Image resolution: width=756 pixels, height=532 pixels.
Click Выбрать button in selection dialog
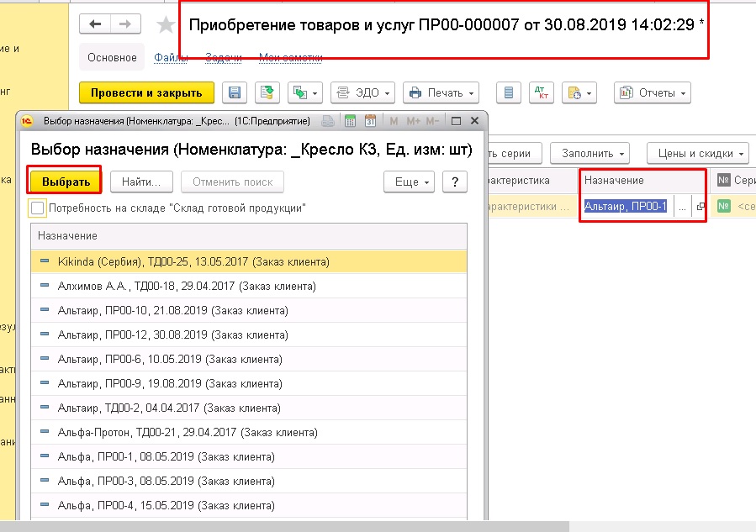(66, 182)
